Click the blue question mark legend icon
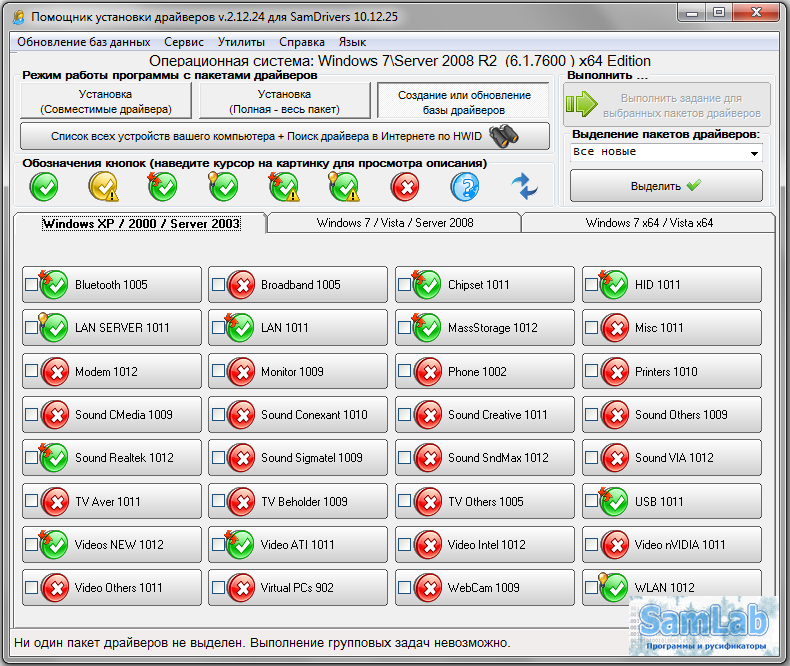This screenshot has height=666, width=790. 465,186
